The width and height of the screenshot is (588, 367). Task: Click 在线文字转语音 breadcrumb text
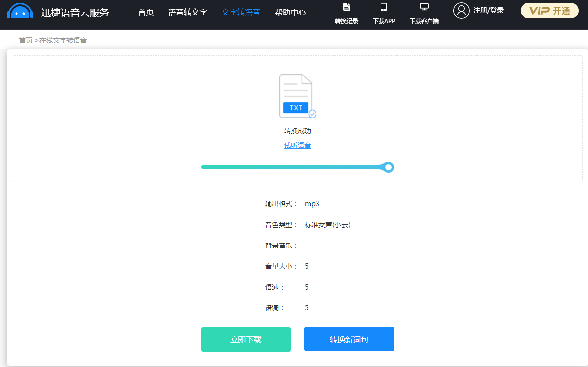63,40
